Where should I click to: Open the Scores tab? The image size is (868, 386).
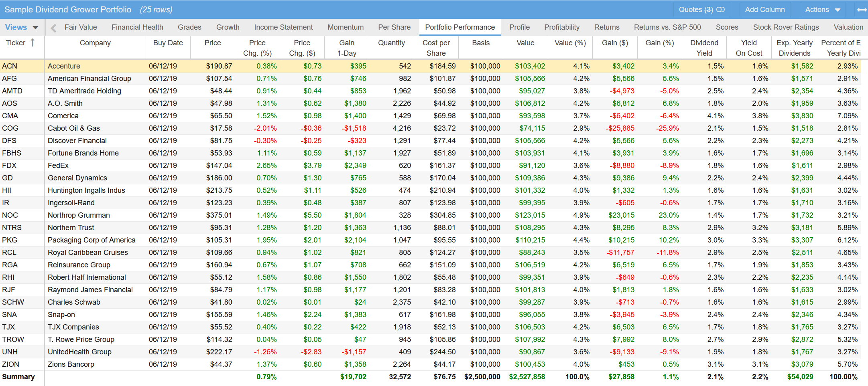tap(727, 27)
